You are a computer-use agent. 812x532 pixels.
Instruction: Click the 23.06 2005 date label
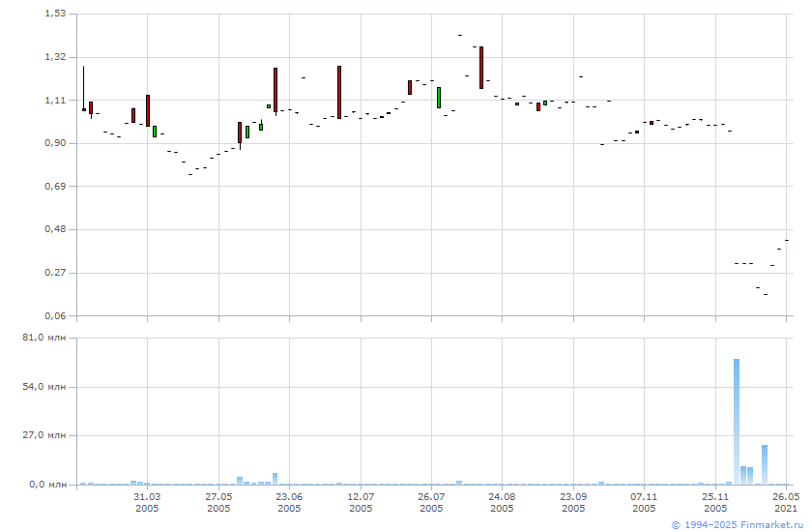tap(289, 502)
